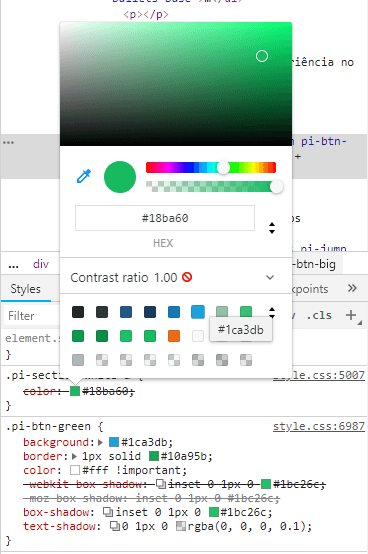Viewport: 368px width, 554px height.
Task: Click the struck-through -moz-box-shadow declaration
Action: click(152, 498)
